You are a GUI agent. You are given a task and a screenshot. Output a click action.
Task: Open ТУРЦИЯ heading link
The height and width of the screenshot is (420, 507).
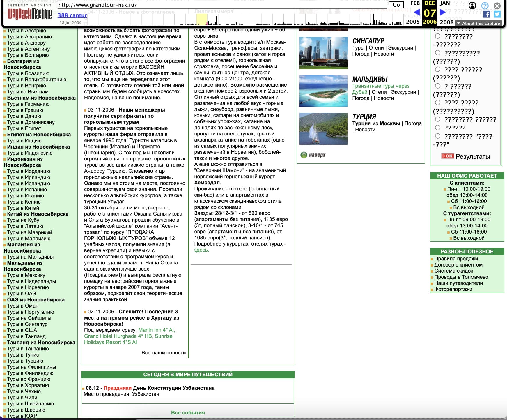click(364, 117)
